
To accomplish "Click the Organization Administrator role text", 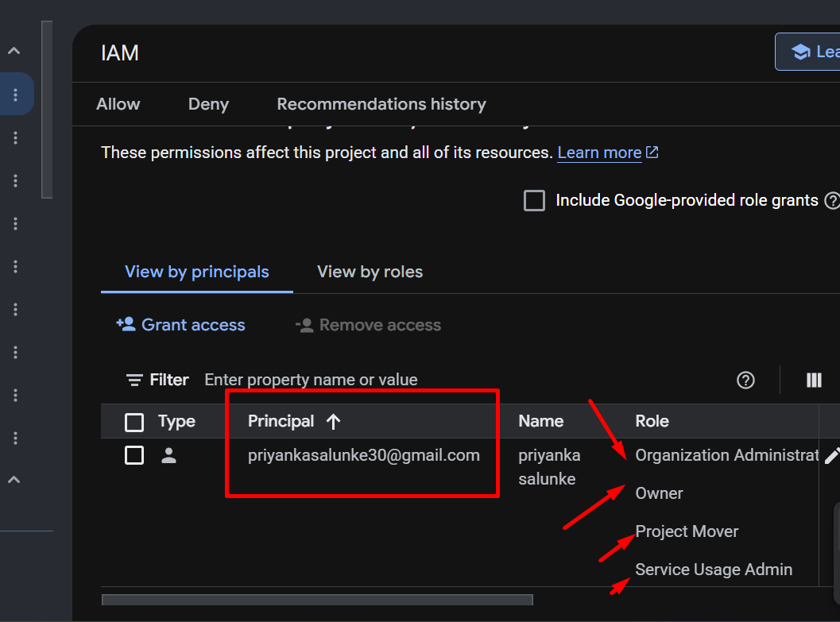I will click(726, 455).
